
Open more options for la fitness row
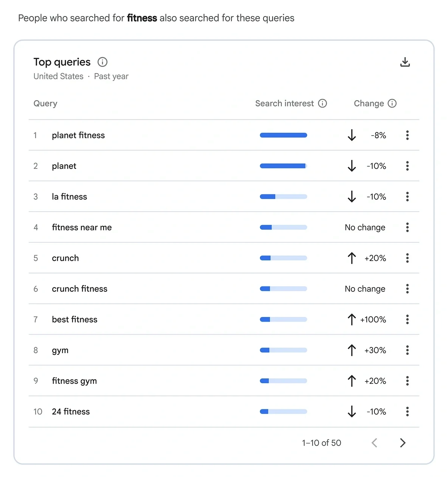point(407,196)
